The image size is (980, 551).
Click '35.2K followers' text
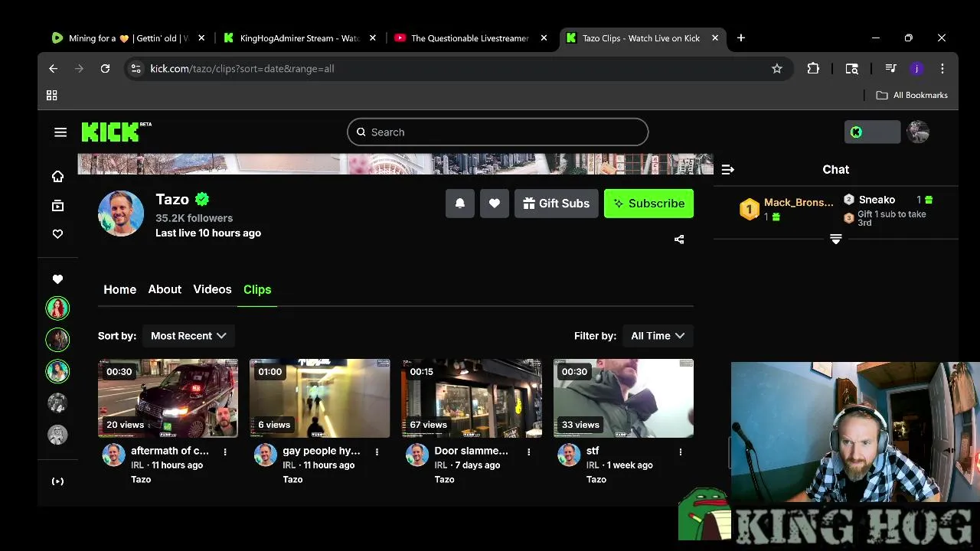[x=194, y=218]
